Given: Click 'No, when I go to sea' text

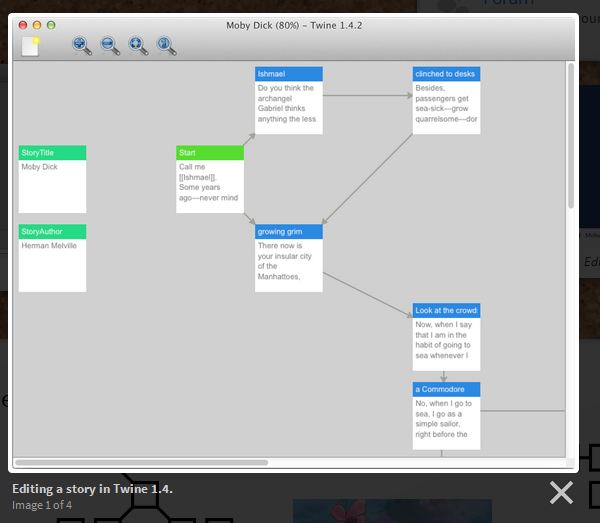Looking at the screenshot, I should pos(443,419).
